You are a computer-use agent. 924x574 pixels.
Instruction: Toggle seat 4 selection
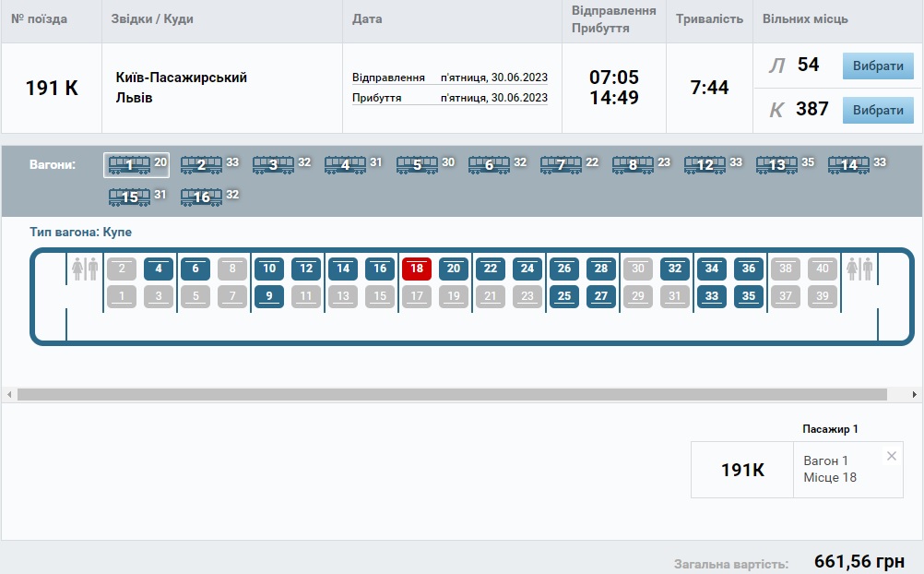tap(159, 269)
